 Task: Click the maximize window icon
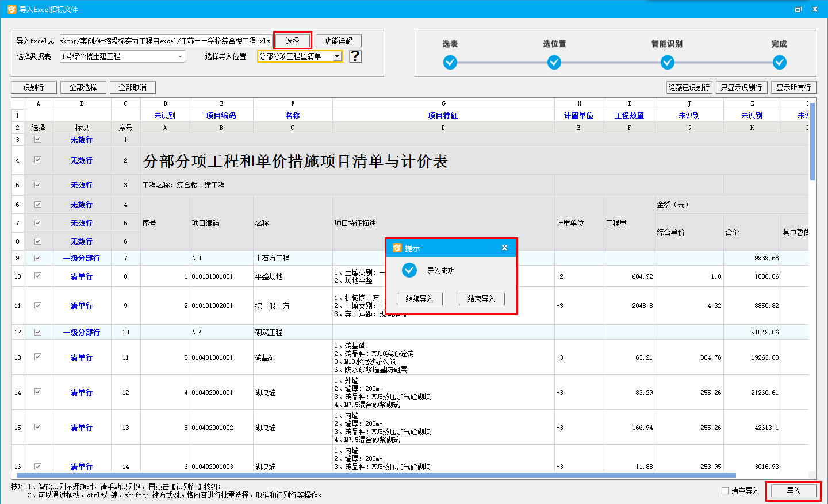tap(798, 9)
